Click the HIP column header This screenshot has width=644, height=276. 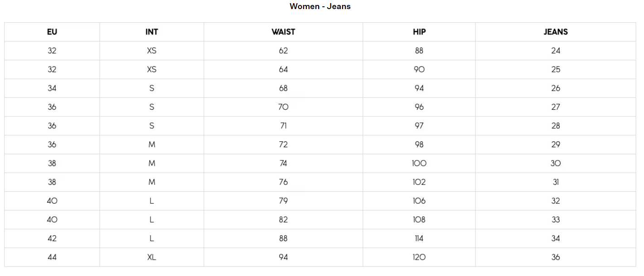(x=419, y=32)
